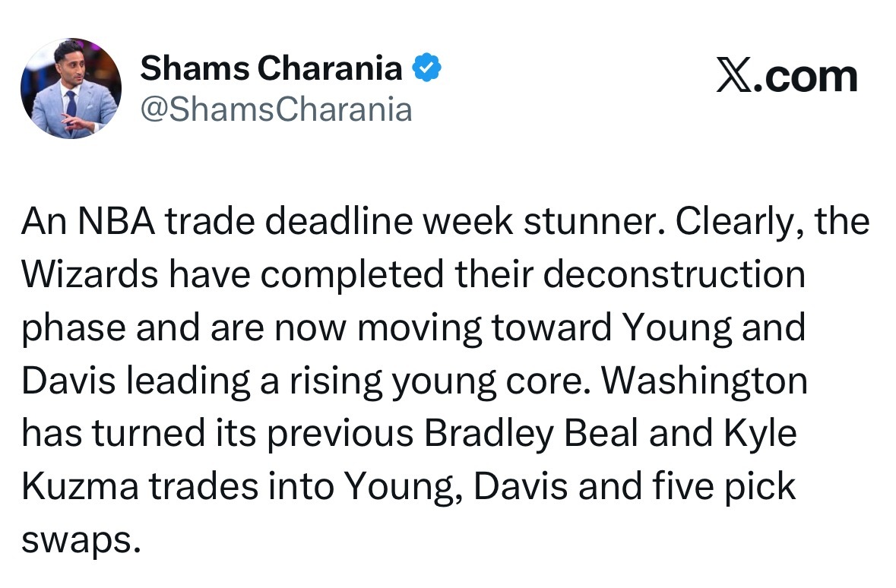The image size is (896, 588).
Task: Click the word "deadline" in the tweet
Action: [x=339, y=221]
